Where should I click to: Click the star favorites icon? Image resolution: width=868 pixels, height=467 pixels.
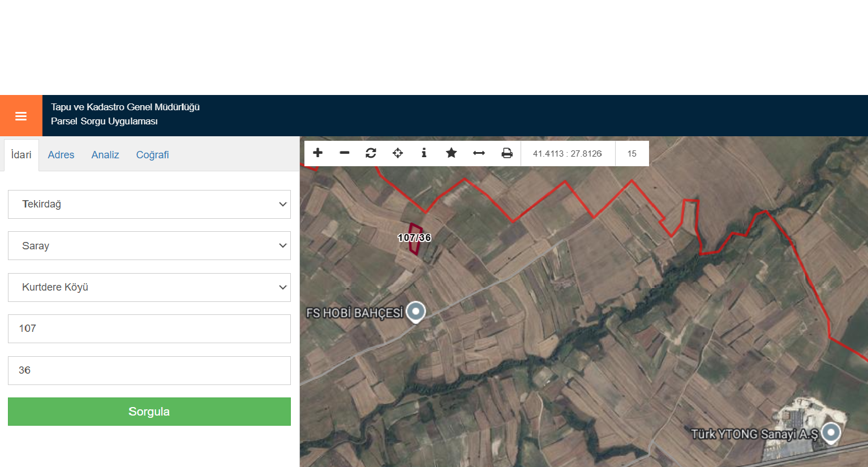451,153
